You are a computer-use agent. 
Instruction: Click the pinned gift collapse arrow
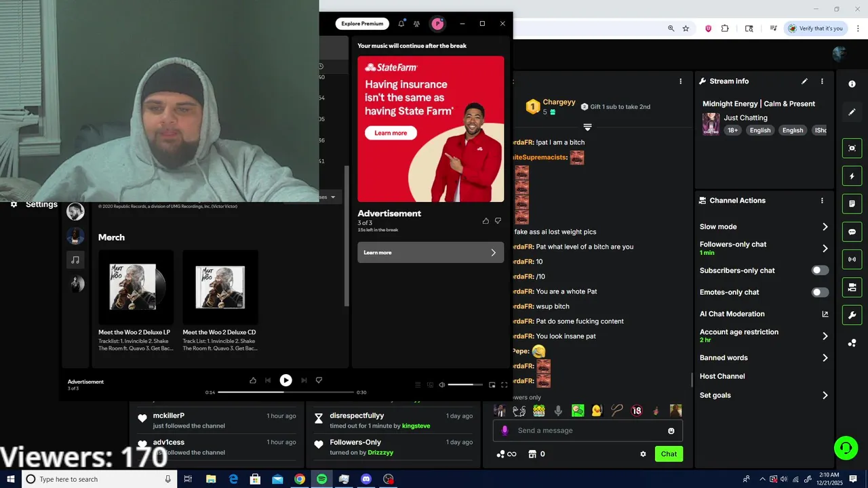point(587,127)
